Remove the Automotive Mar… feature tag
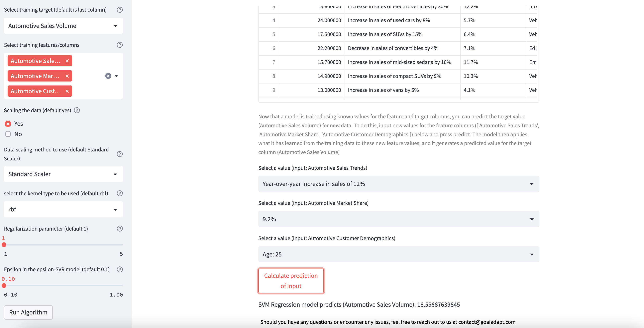The width and height of the screenshot is (644, 328). click(x=67, y=76)
